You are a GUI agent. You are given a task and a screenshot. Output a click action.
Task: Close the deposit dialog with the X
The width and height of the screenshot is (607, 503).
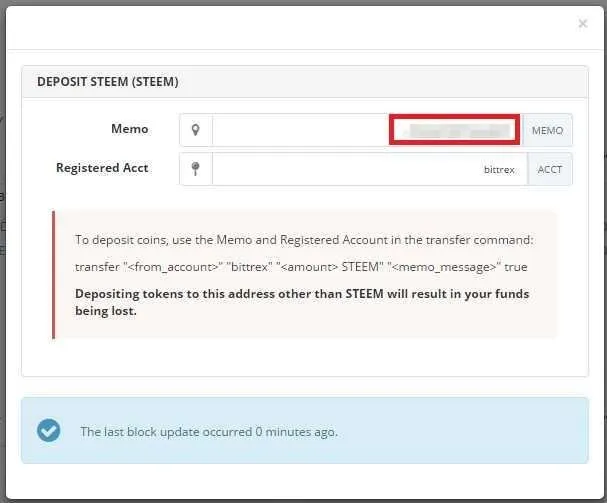[x=583, y=24]
